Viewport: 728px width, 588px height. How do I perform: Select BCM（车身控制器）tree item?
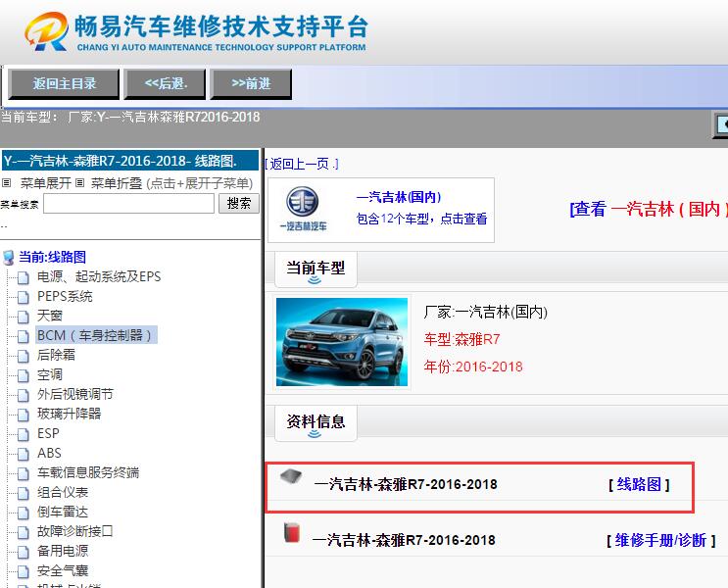[x=97, y=335]
